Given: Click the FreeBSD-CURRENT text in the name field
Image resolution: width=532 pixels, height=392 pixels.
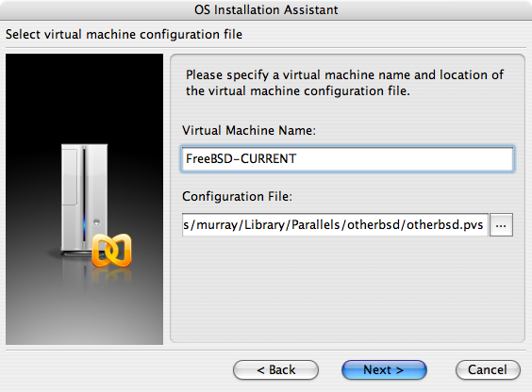Looking at the screenshot, I should tap(241, 159).
